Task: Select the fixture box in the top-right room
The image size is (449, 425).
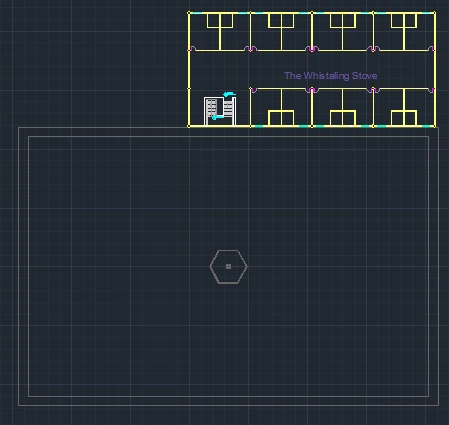Action: pyautogui.click(x=404, y=21)
